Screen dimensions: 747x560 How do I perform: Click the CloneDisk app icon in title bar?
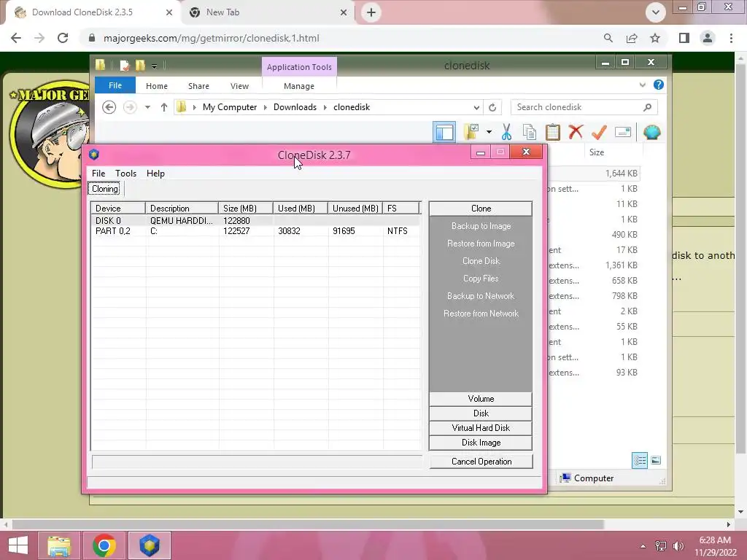(x=94, y=155)
